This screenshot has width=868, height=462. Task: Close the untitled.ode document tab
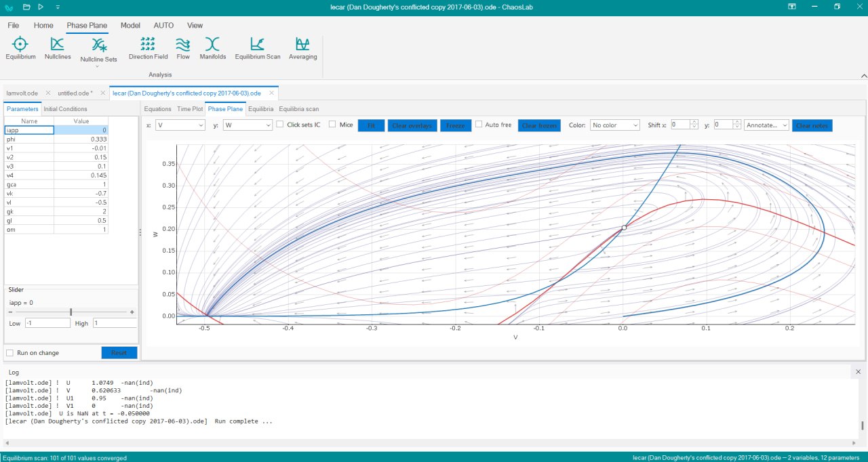102,93
